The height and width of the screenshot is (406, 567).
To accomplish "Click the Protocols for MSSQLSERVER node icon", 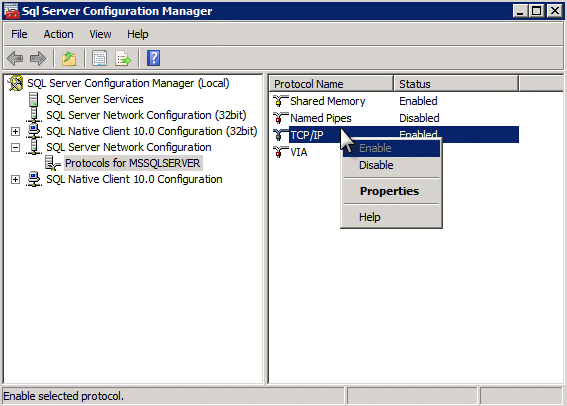I will click(x=53, y=163).
